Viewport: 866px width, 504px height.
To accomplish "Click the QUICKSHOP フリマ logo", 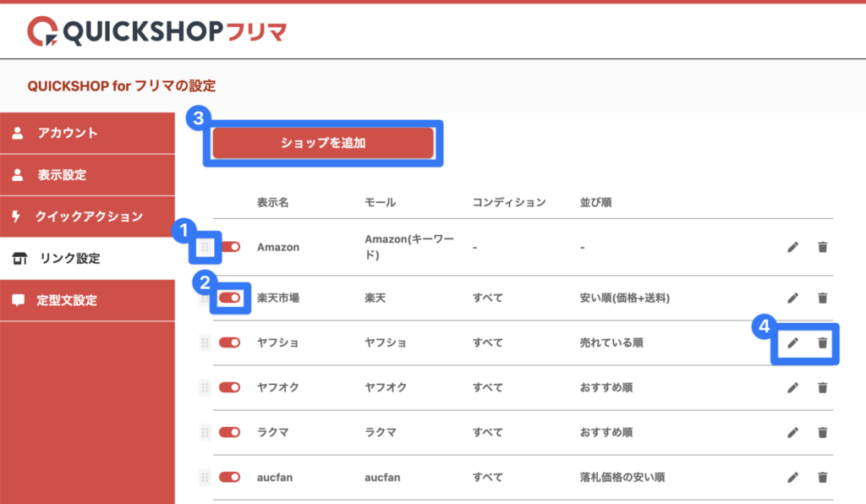I will [157, 31].
